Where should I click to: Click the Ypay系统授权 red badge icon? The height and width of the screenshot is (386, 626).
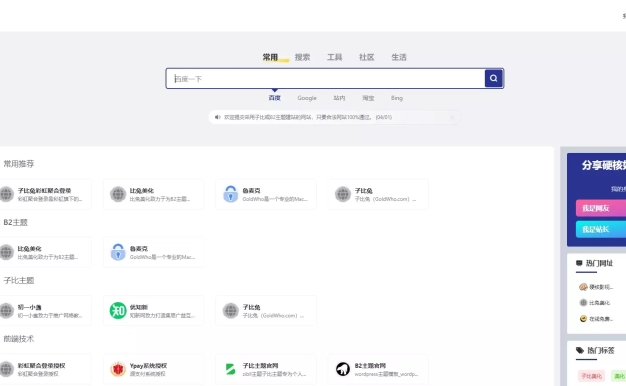coord(118,369)
